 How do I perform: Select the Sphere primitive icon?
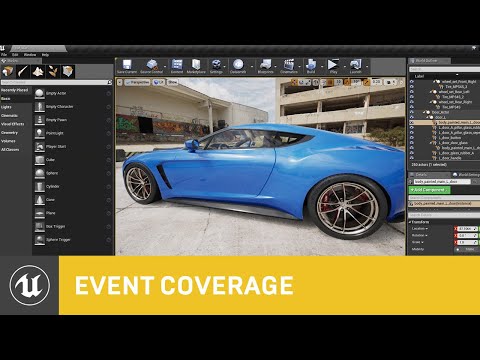[40, 173]
